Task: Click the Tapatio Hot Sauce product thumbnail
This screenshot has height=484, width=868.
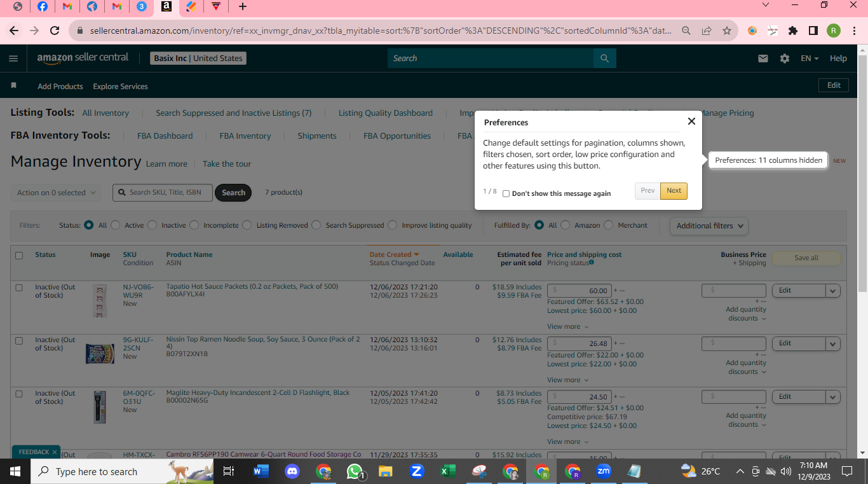Action: (100, 301)
